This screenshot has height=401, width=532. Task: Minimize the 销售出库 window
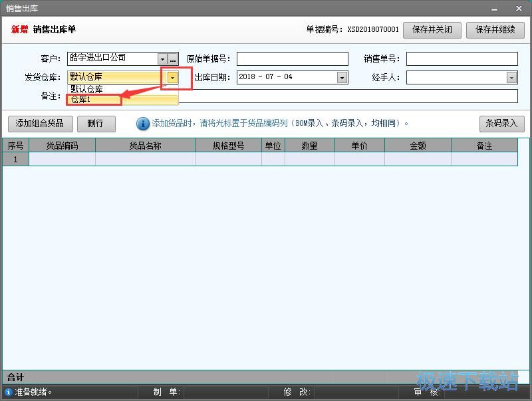(494, 9)
